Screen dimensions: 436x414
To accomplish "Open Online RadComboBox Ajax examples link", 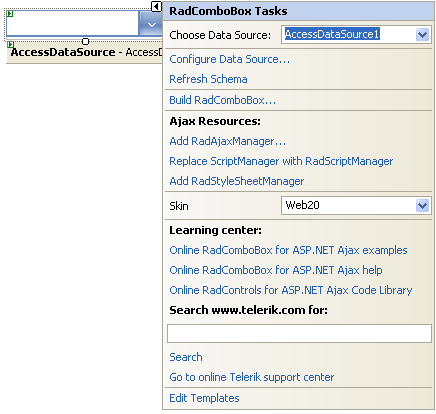I will click(x=288, y=250).
